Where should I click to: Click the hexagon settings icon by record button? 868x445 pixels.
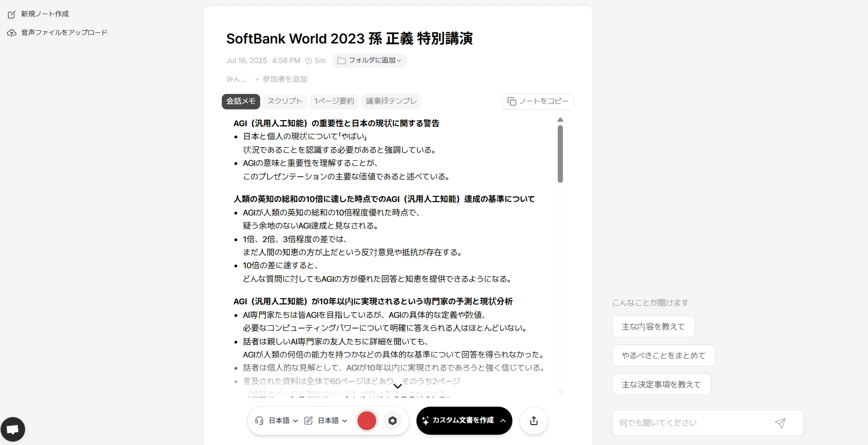pyautogui.click(x=393, y=421)
